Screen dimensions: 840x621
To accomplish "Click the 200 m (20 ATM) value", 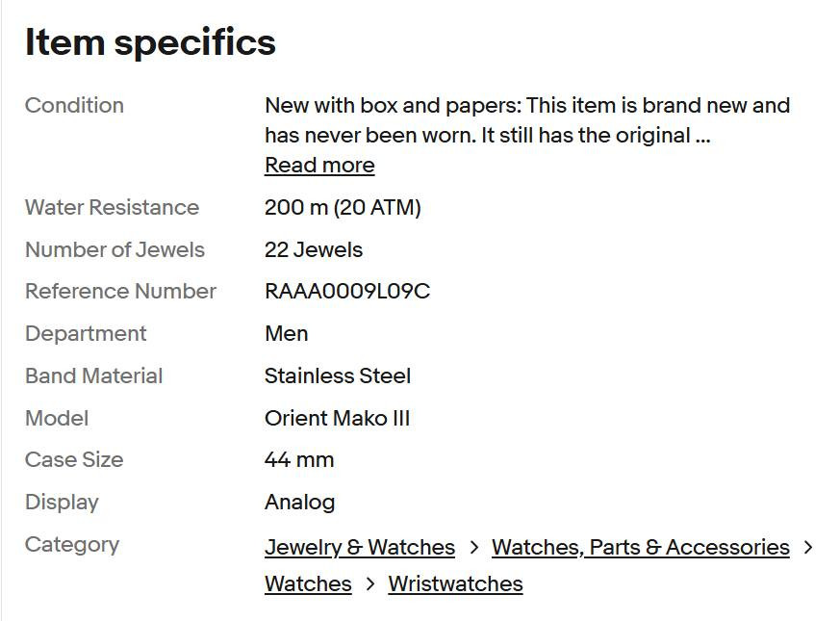I will [343, 207].
